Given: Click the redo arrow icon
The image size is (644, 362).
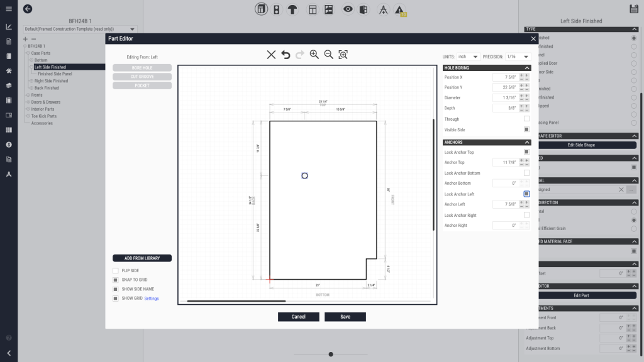Looking at the screenshot, I should [x=299, y=55].
